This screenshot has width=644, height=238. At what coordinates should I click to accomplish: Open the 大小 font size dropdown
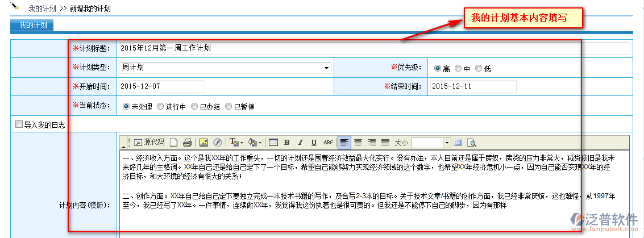447,143
